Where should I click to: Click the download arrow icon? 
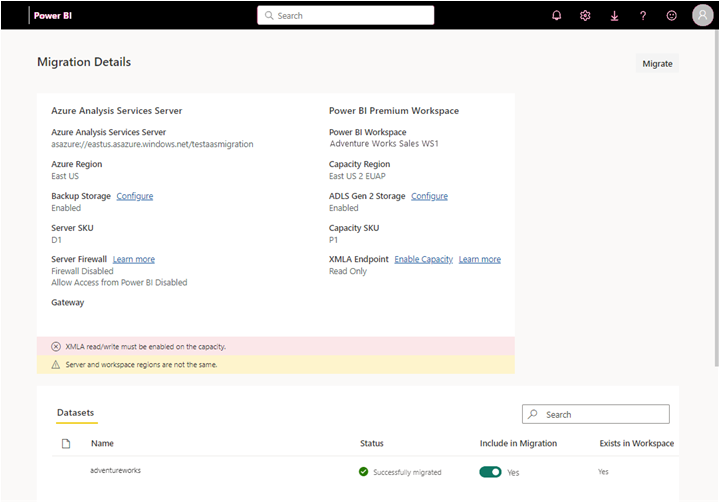click(614, 16)
